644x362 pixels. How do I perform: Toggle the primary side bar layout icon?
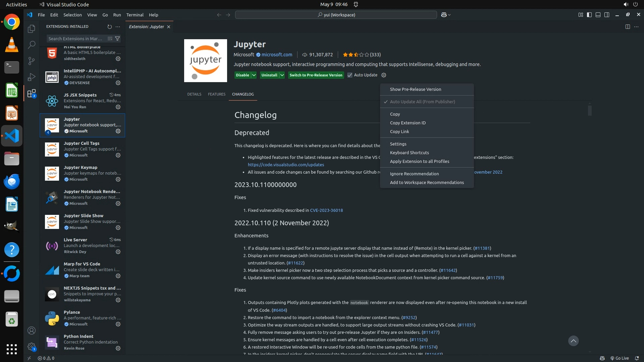[x=589, y=15]
